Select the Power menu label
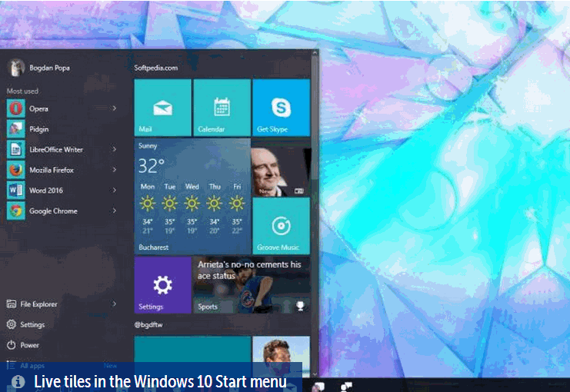The width and height of the screenshot is (570, 392). [30, 345]
